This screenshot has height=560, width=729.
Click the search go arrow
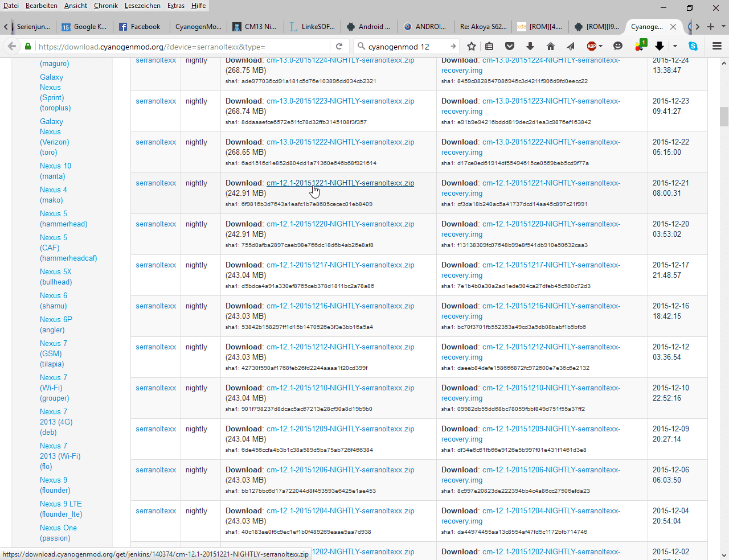pos(453,46)
